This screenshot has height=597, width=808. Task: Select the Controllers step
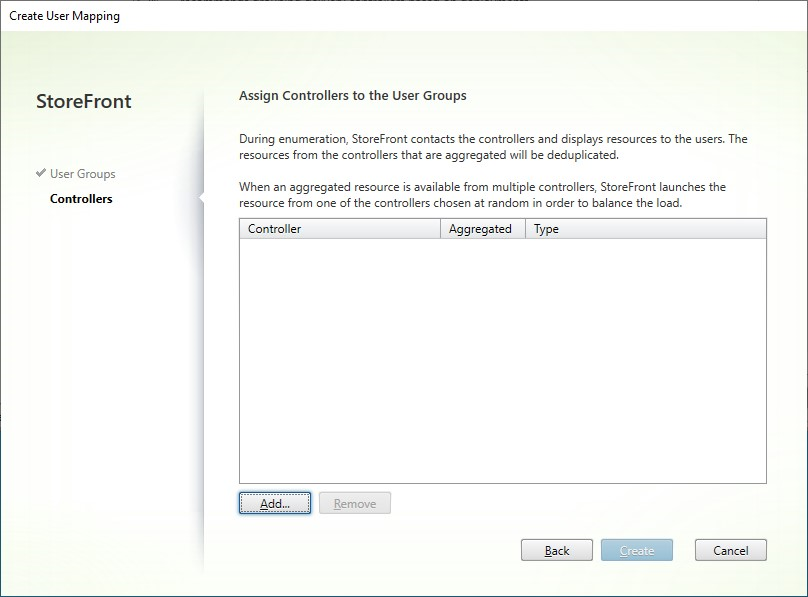coord(80,199)
